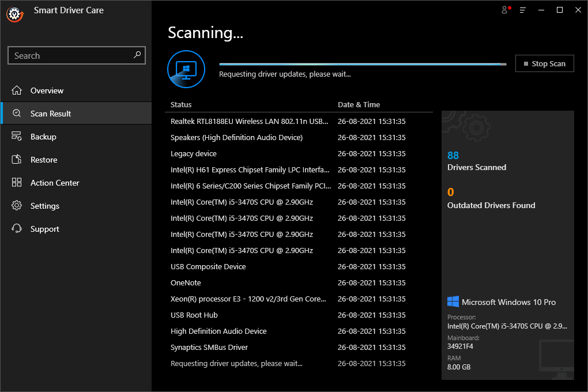Select the Scan Result menu item
The image size is (588, 392).
(x=76, y=114)
